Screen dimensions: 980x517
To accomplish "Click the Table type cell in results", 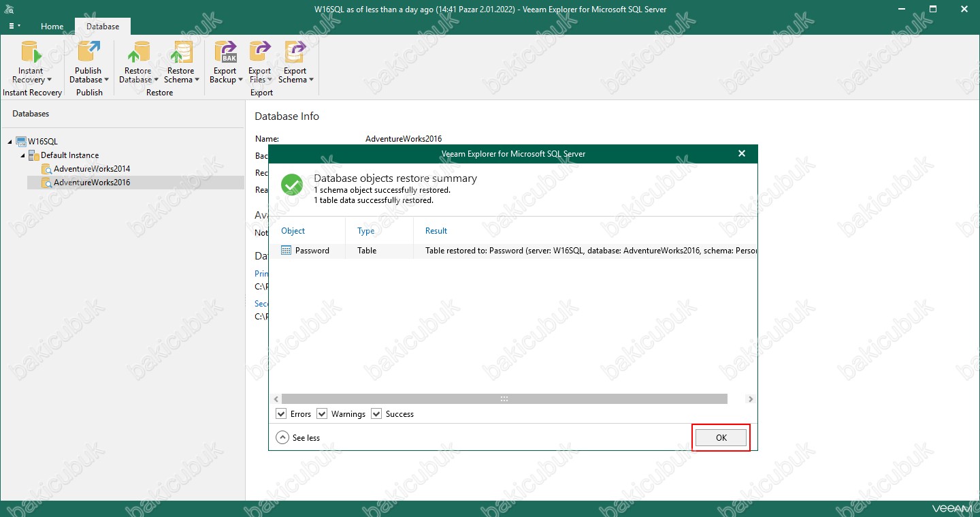I will [367, 251].
